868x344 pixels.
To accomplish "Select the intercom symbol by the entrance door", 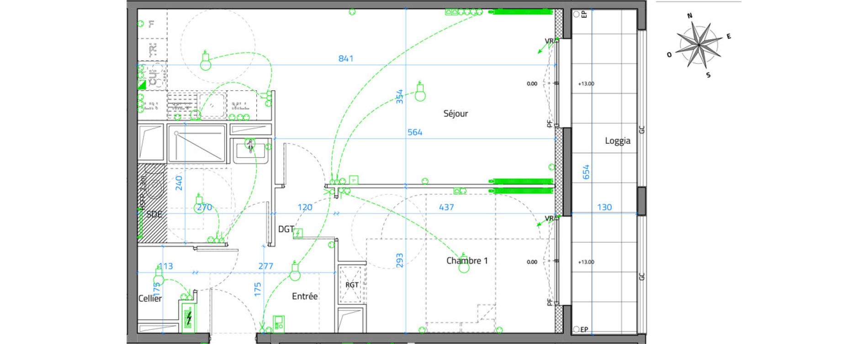I will [x=279, y=323].
